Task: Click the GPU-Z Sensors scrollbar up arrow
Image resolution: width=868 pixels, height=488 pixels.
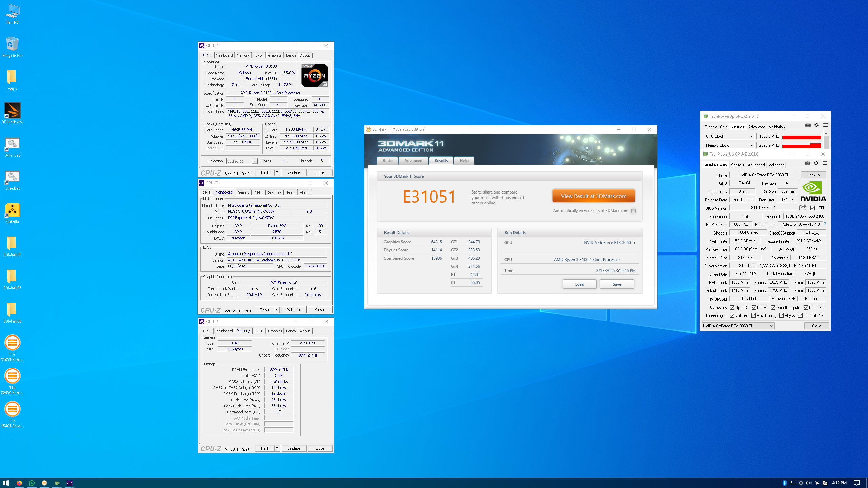Action: tap(826, 134)
